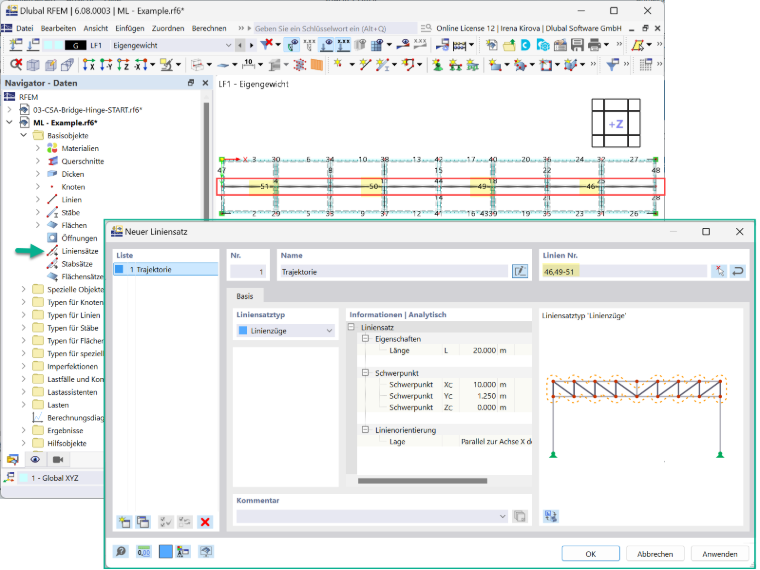760x570 pixels.
Task: Click the preview icon under line set graphic
Action: tap(551, 516)
